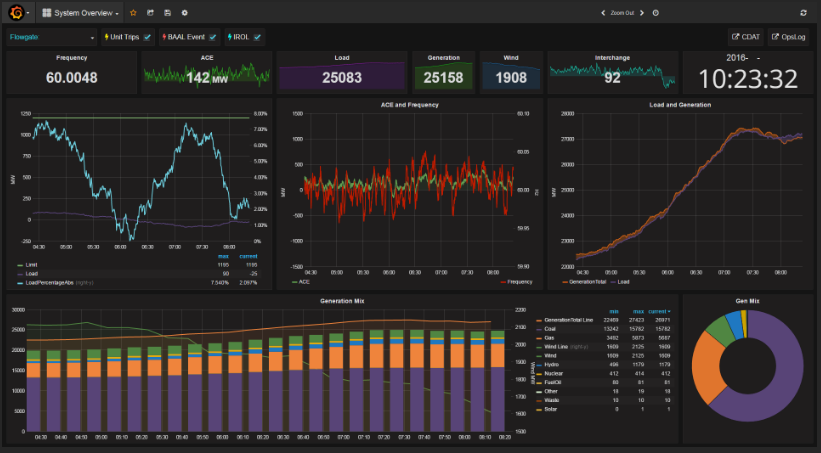Expand the System Overview dashboard picker
Screen dimensions: 821x453
(81, 13)
